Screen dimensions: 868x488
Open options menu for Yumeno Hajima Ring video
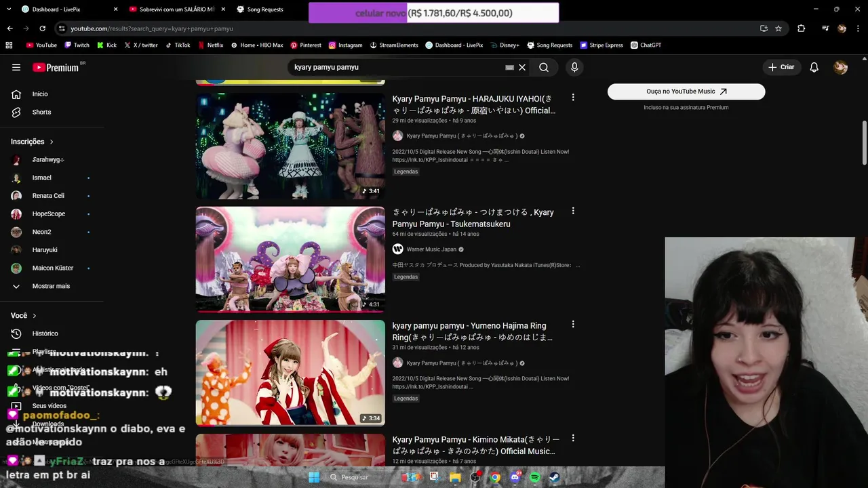(573, 325)
